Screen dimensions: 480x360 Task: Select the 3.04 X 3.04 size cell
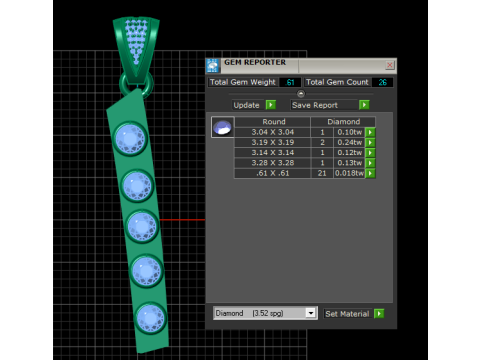click(x=273, y=132)
